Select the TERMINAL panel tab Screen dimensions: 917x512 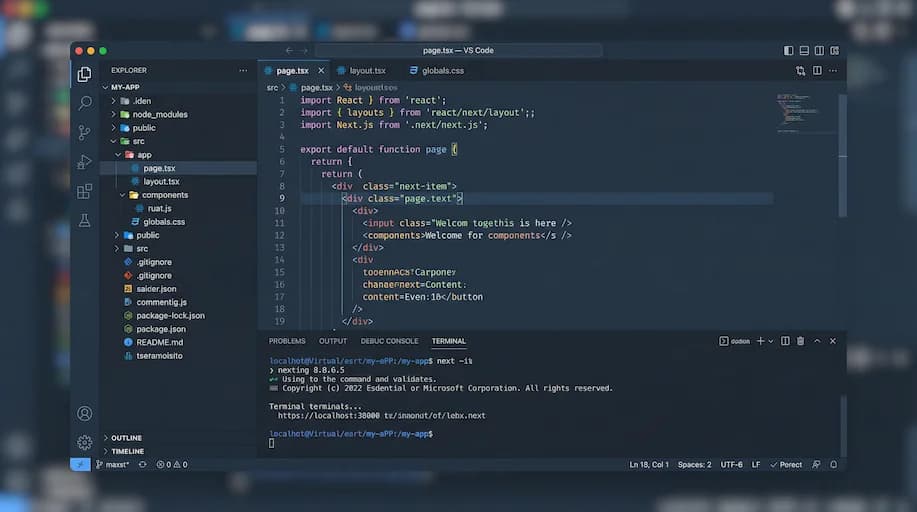(x=449, y=341)
